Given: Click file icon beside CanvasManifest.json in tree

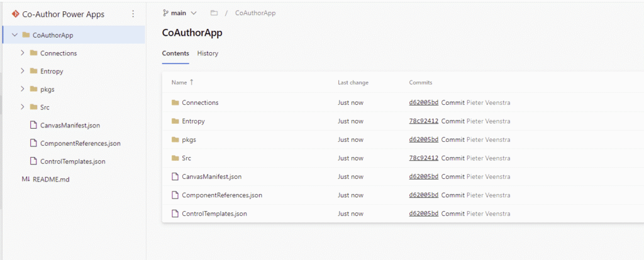Looking at the screenshot, I should [34, 125].
